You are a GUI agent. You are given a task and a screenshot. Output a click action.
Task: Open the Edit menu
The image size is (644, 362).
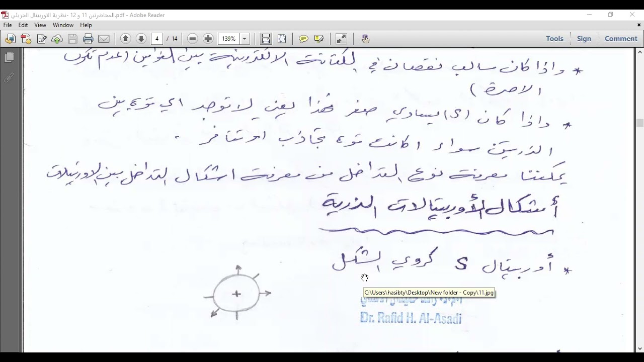pyautogui.click(x=23, y=25)
